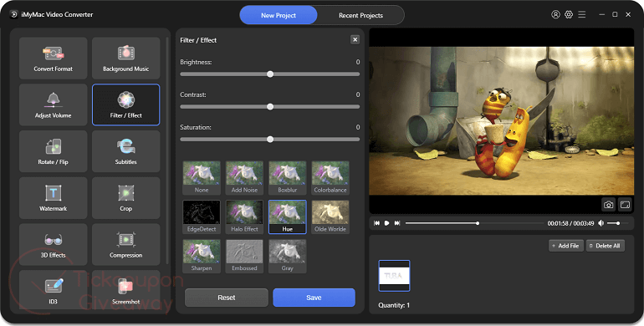Play the video preview
Screen dimensions: 644x326
point(386,223)
